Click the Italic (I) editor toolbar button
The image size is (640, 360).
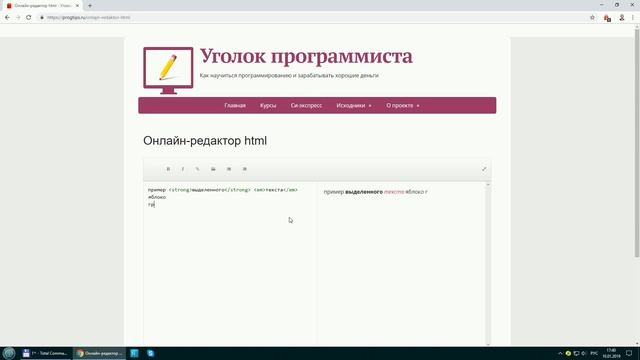(x=183, y=169)
